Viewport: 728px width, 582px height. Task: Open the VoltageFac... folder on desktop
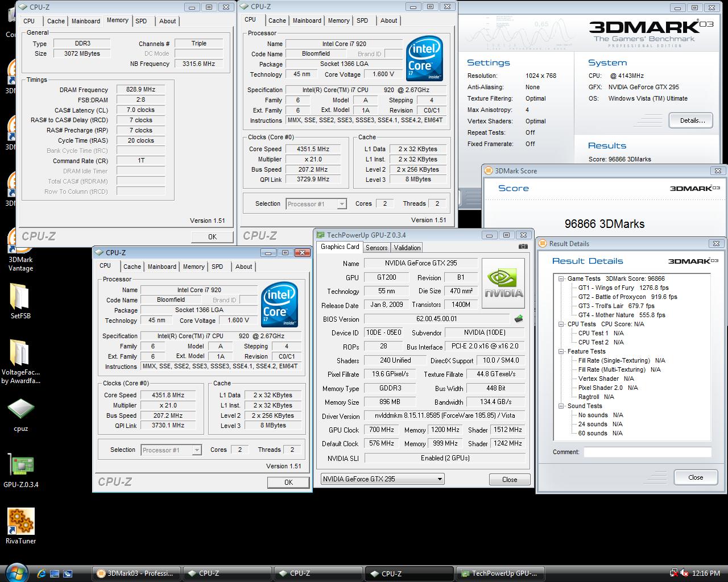tap(20, 361)
